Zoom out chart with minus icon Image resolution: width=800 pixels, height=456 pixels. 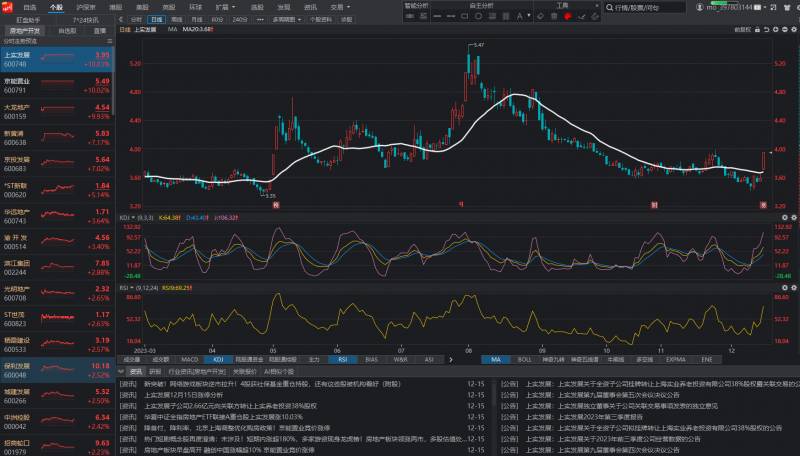click(x=785, y=30)
